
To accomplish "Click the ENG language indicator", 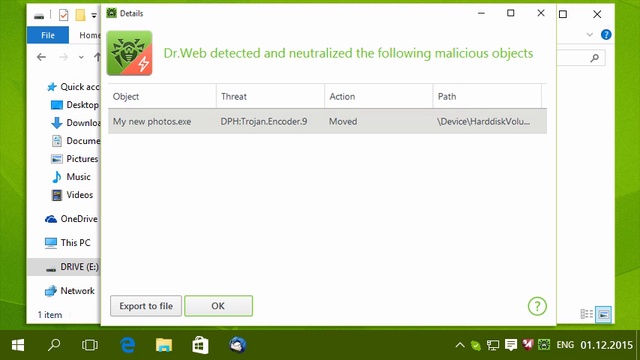I will click(x=565, y=345).
